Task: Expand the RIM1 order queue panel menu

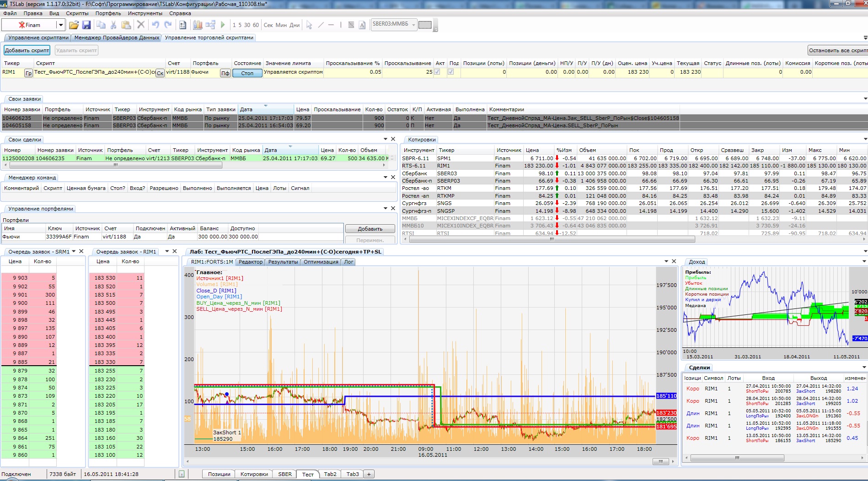Action: (167, 251)
